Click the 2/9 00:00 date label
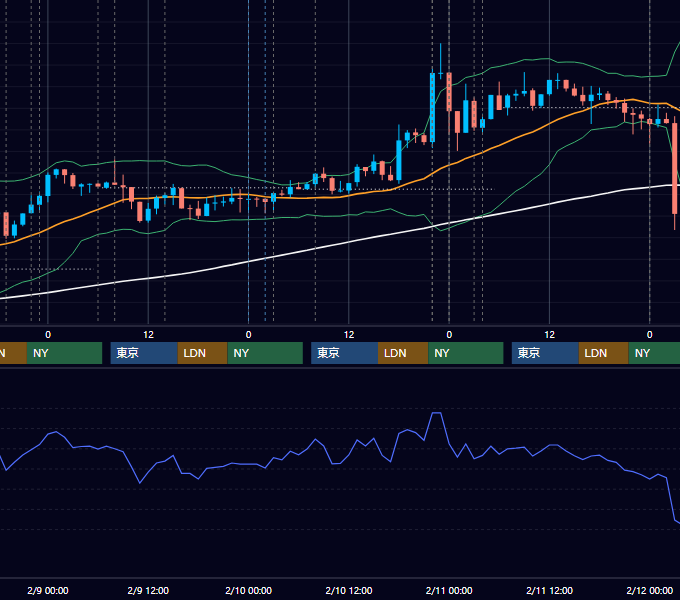This screenshot has width=680, height=600. 48,590
